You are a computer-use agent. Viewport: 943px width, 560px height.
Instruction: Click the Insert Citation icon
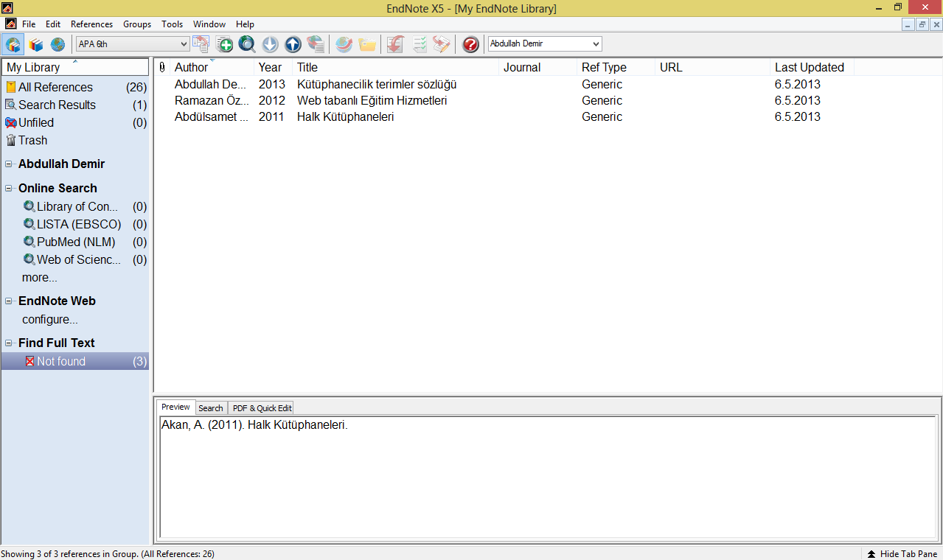click(395, 44)
